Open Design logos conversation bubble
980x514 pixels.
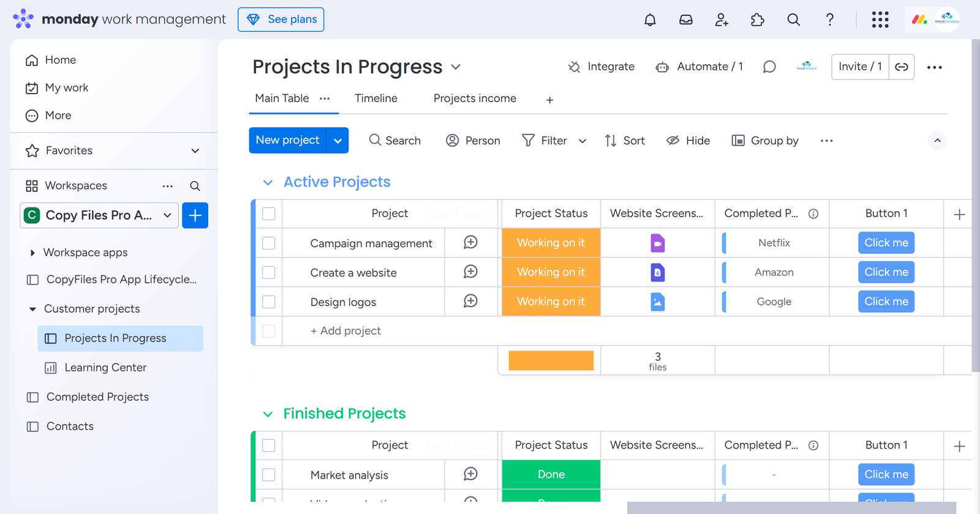470,301
